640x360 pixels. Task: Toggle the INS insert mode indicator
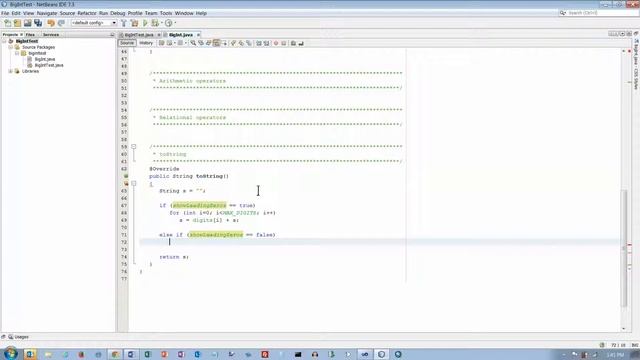(635, 345)
